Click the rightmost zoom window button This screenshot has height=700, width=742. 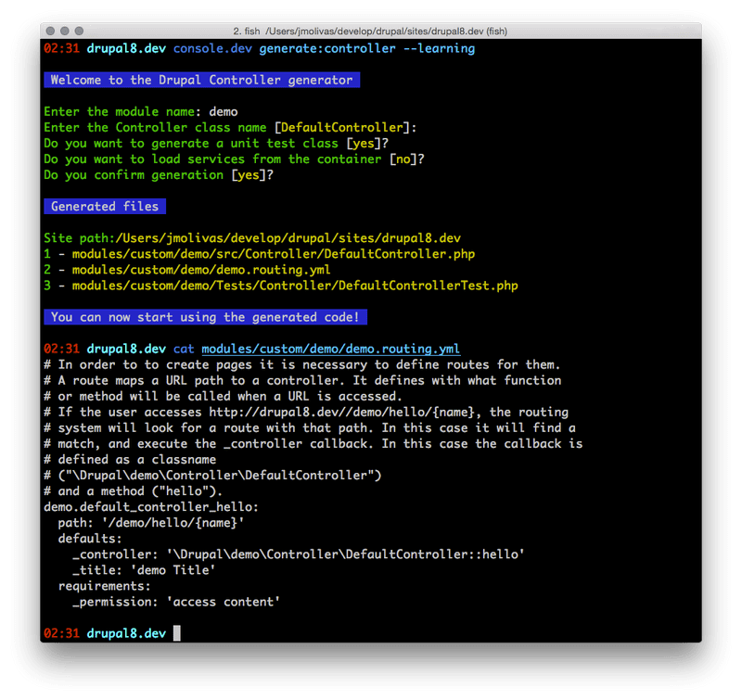79,32
